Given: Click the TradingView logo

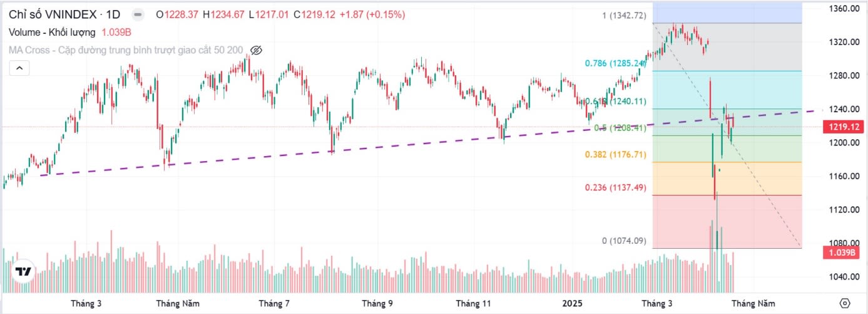Looking at the screenshot, I should 24,271.
